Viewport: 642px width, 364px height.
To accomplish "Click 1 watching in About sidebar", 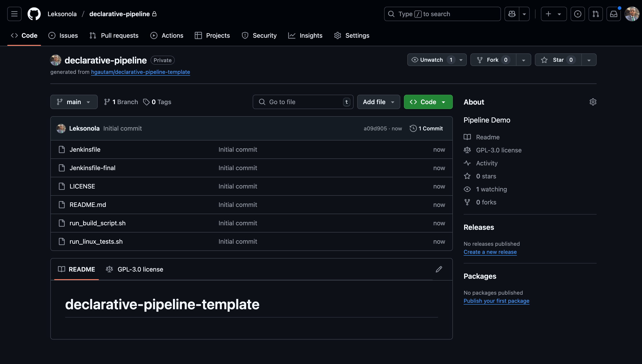I will pyautogui.click(x=485, y=189).
